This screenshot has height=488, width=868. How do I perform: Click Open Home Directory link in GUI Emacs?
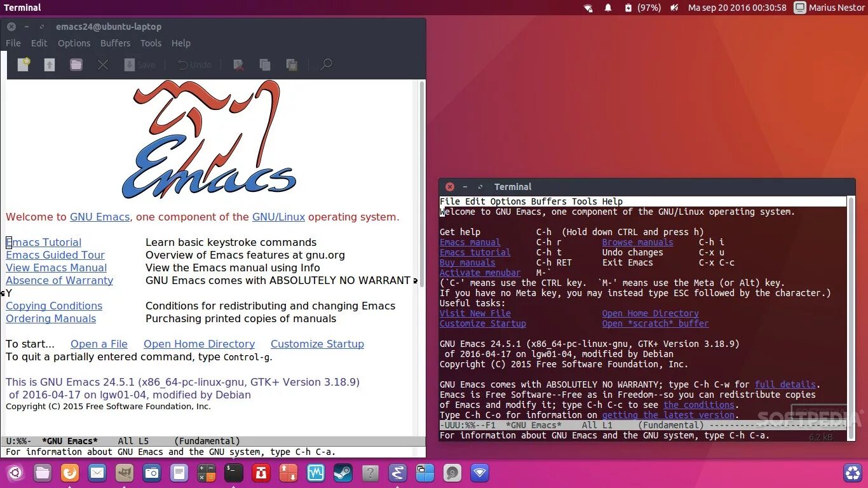(199, 344)
